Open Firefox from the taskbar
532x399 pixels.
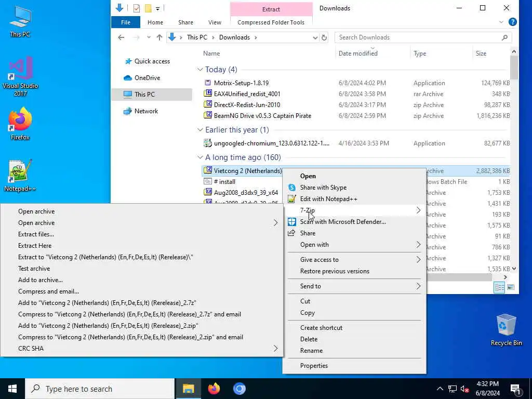click(214, 389)
